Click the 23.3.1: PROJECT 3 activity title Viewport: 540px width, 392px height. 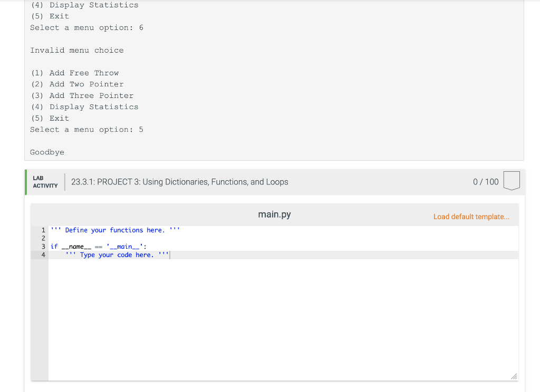coord(179,181)
